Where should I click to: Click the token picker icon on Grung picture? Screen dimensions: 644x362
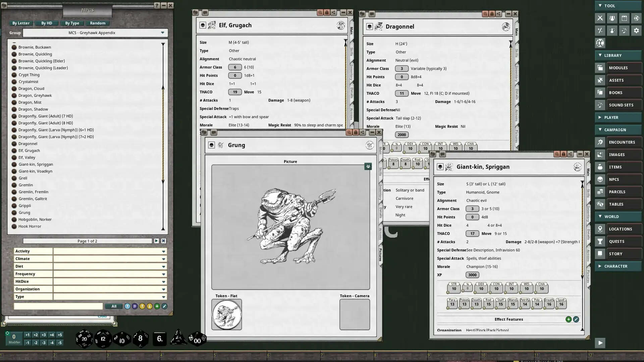[368, 167]
